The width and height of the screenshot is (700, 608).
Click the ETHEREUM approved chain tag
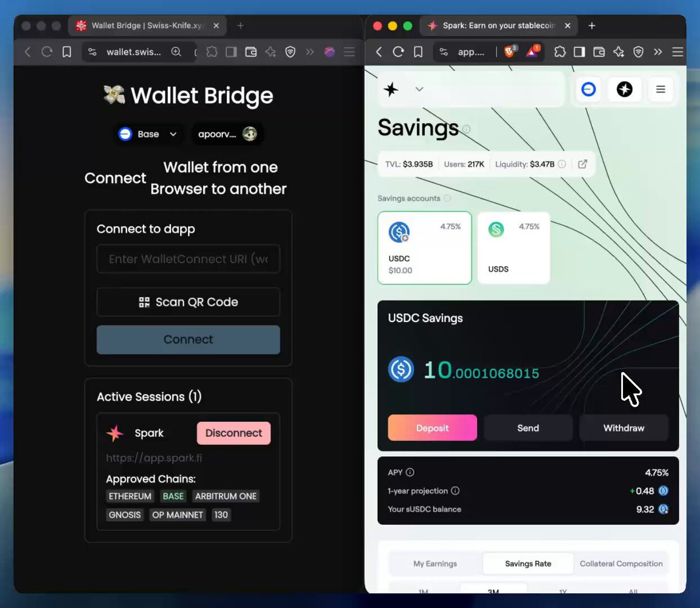tap(130, 497)
